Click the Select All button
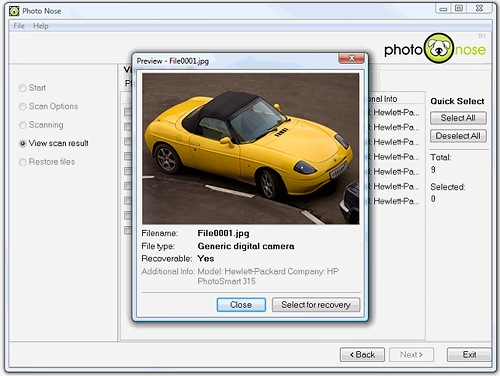This screenshot has width=500, height=376. [x=458, y=118]
